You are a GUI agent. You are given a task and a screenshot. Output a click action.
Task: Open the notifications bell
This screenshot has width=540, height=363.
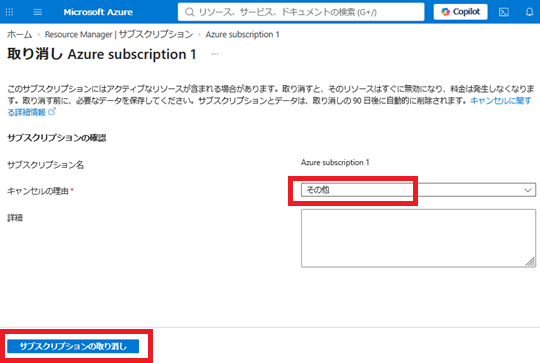click(530, 12)
